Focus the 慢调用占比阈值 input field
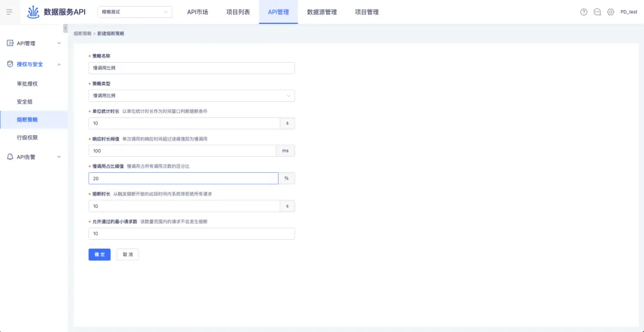Screen dimensions: 644x332 [183, 178]
